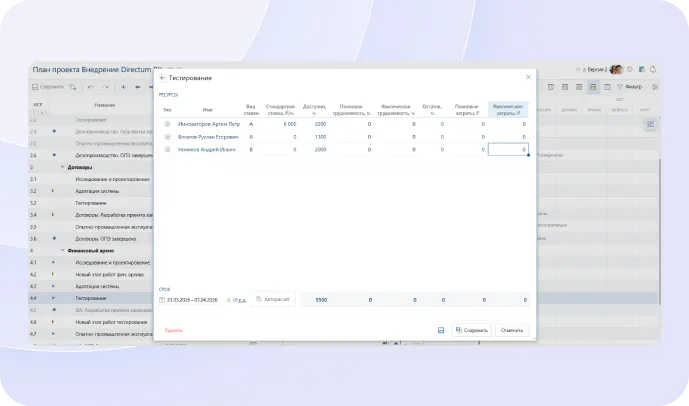The image size is (689, 406).
Task: Select the Фактические затраты field for Новиков
Action: [508, 149]
